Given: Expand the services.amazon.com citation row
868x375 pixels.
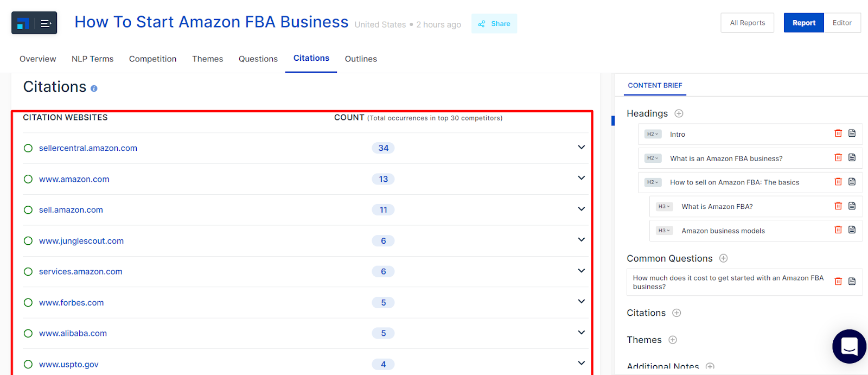Looking at the screenshot, I should (581, 270).
